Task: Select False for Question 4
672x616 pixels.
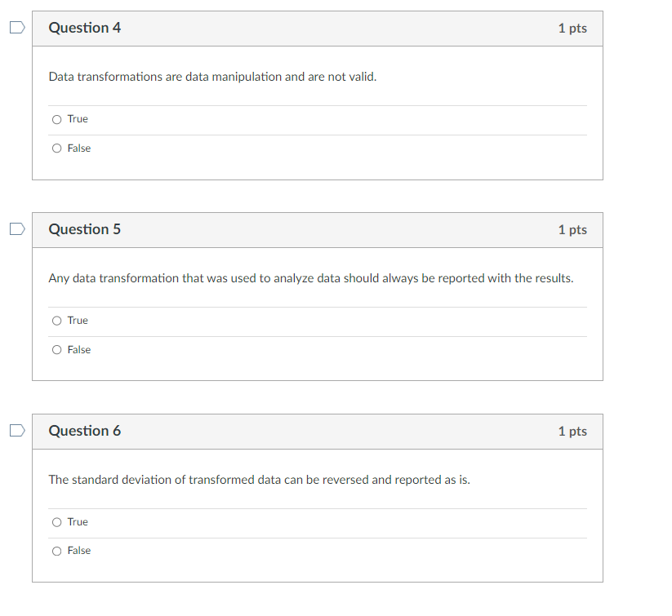Action: [x=57, y=148]
